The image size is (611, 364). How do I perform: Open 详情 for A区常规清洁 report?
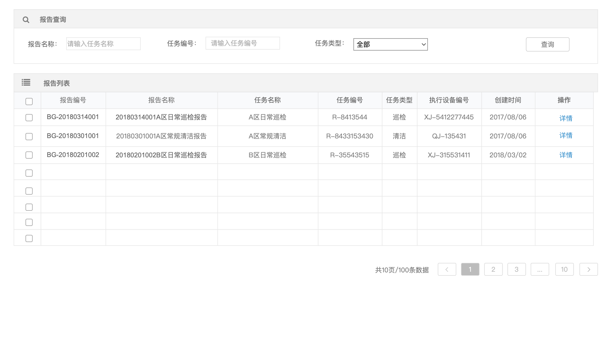coord(566,136)
